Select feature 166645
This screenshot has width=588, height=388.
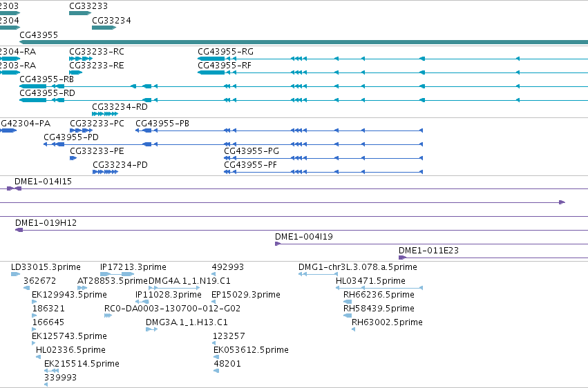click(x=48, y=323)
